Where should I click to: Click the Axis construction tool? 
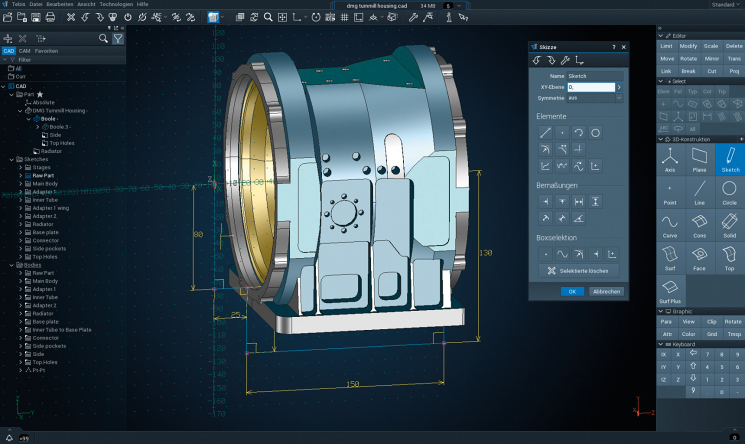point(670,160)
